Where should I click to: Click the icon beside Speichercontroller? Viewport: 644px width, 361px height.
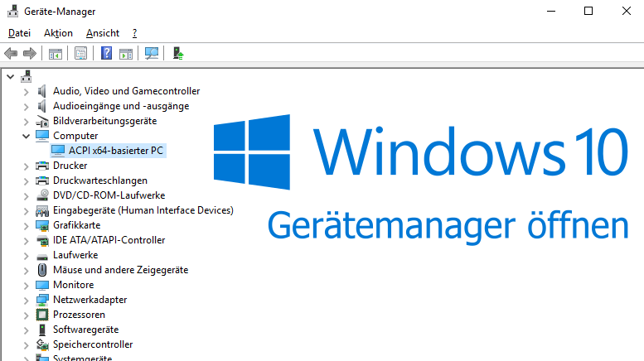coord(42,344)
